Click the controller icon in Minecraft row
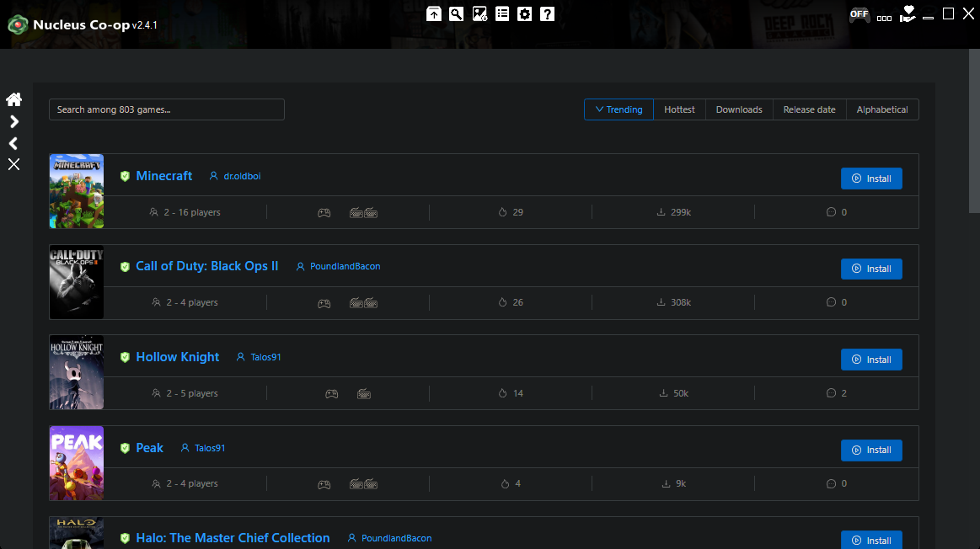This screenshot has width=980, height=549. point(324,213)
